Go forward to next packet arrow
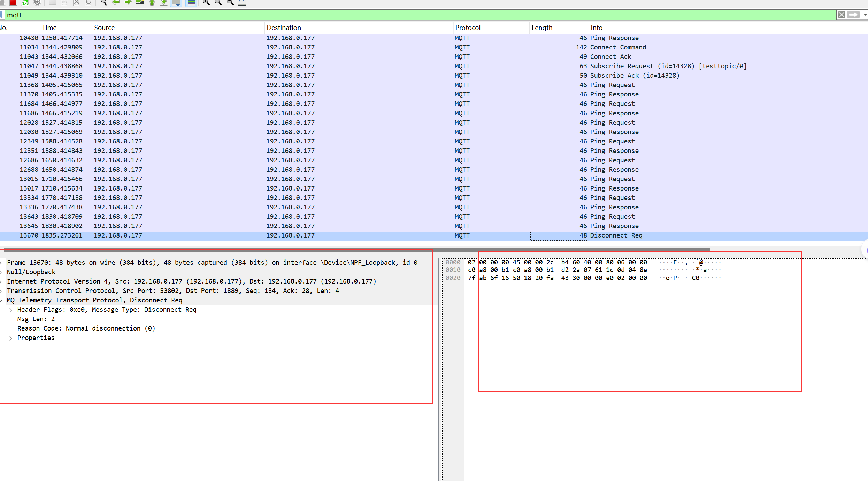Image resolution: width=868 pixels, height=481 pixels. [x=128, y=2]
